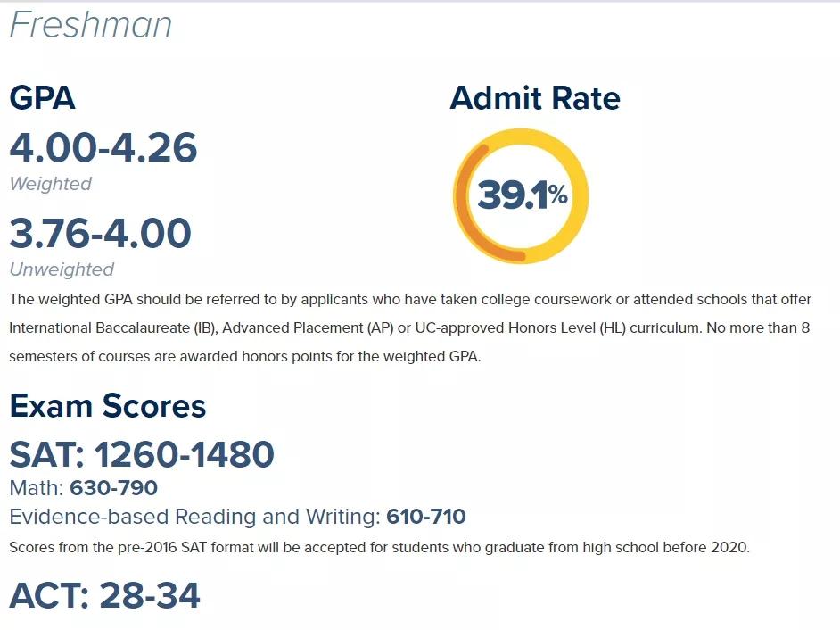Screen dimensions: 840x630
Task: Select the Admit Rate heading
Action: pos(535,98)
